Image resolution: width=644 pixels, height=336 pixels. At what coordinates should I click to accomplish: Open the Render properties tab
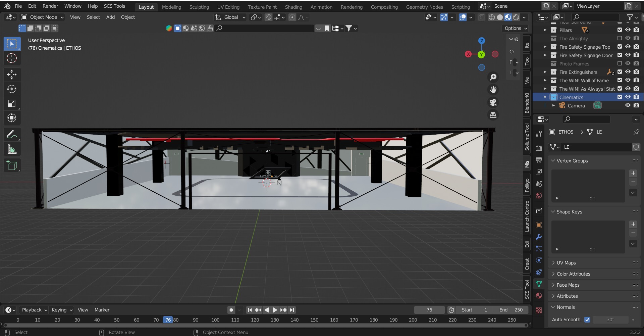tap(539, 148)
